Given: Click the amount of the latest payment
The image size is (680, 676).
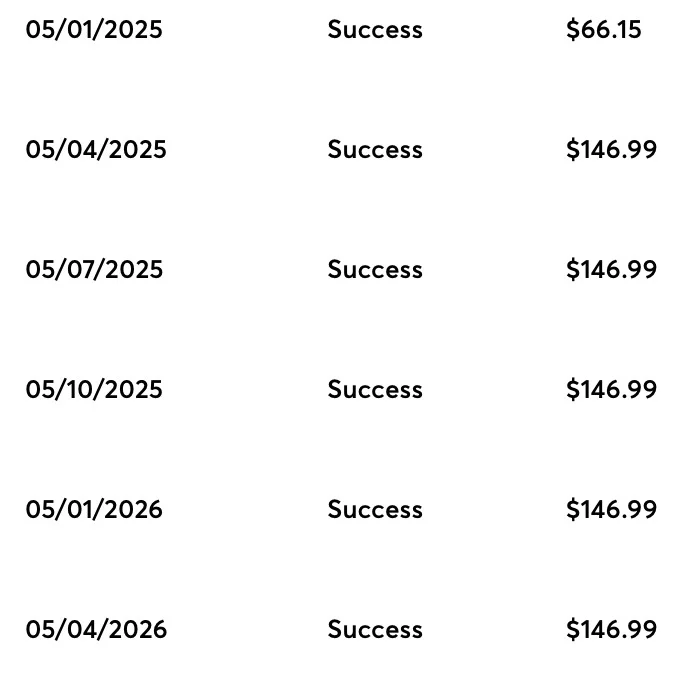Looking at the screenshot, I should [x=612, y=630].
